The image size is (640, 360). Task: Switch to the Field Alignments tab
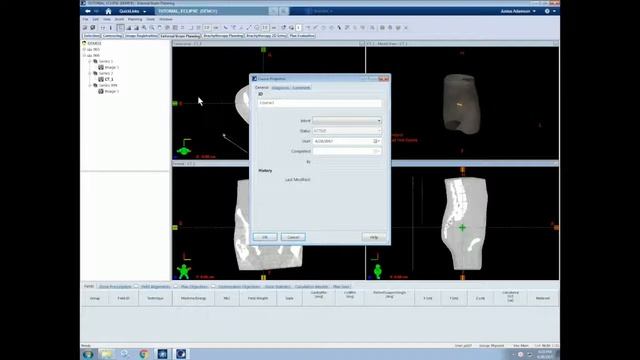[x=156, y=287]
